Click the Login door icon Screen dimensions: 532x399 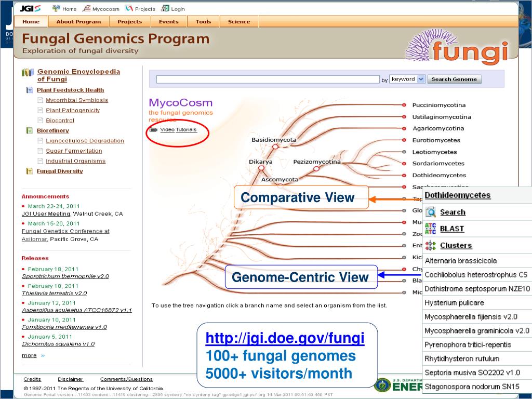pos(165,8)
